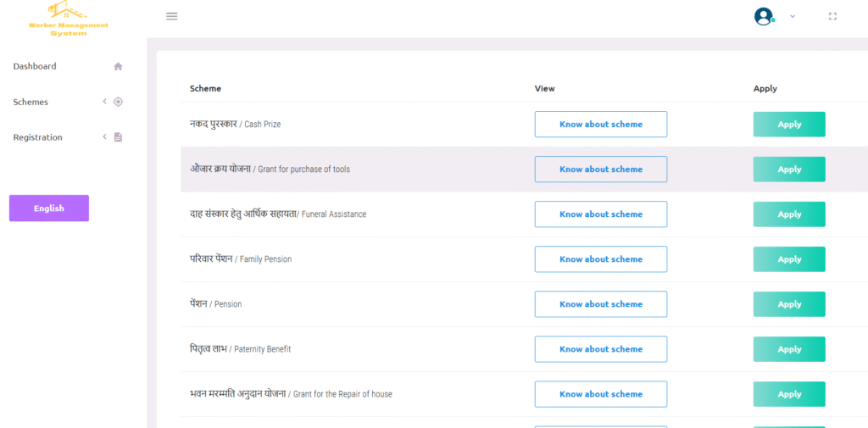This screenshot has width=868, height=428.
Task: Expand the Schemes submenu chevron
Action: pos(104,102)
